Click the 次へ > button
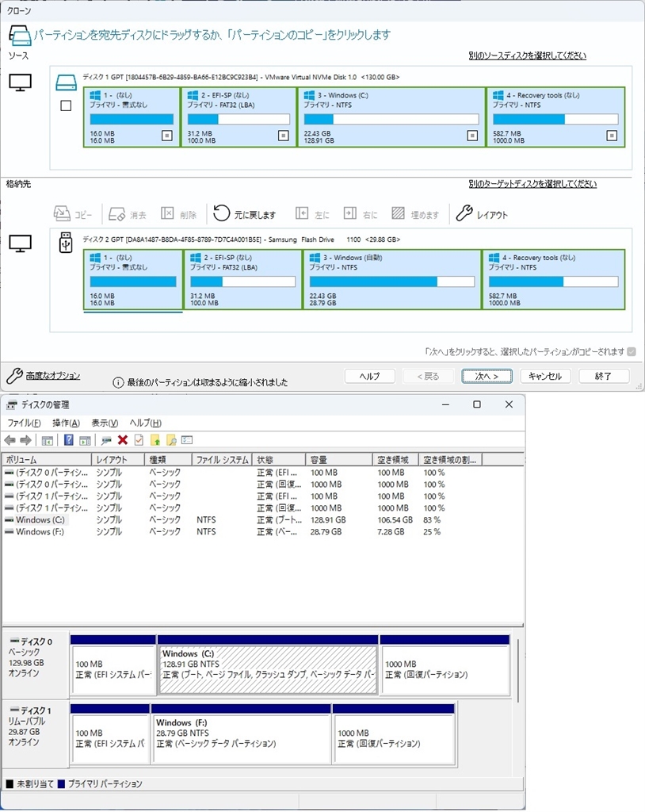This screenshot has height=812, width=645. [487, 376]
